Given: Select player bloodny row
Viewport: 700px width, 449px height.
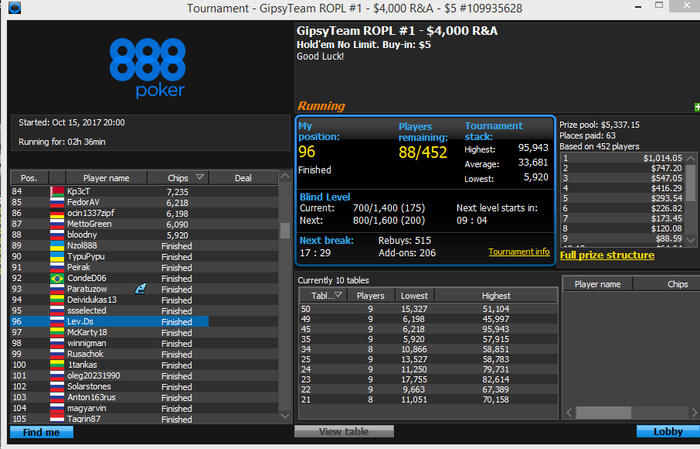Looking at the screenshot, I should point(144,235).
